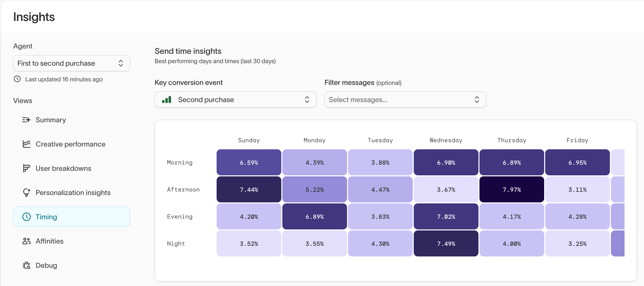Viewport: 644px width, 286px height.
Task: Click the Creative performance chart icon
Action: pos(26,144)
